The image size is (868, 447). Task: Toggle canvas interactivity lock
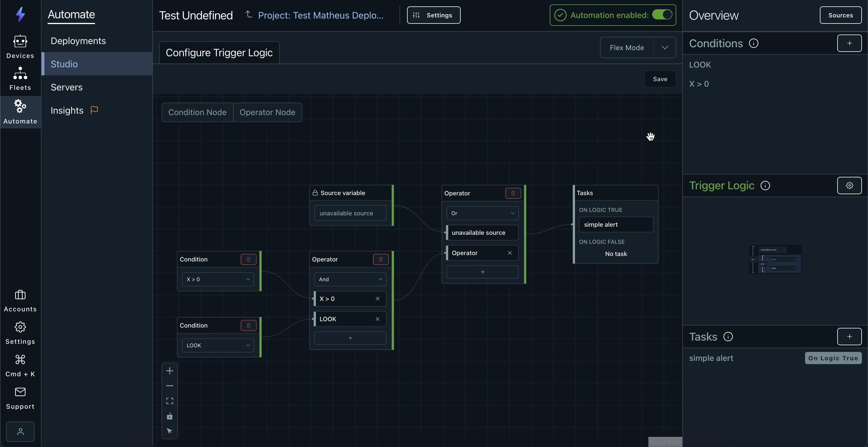(169, 416)
